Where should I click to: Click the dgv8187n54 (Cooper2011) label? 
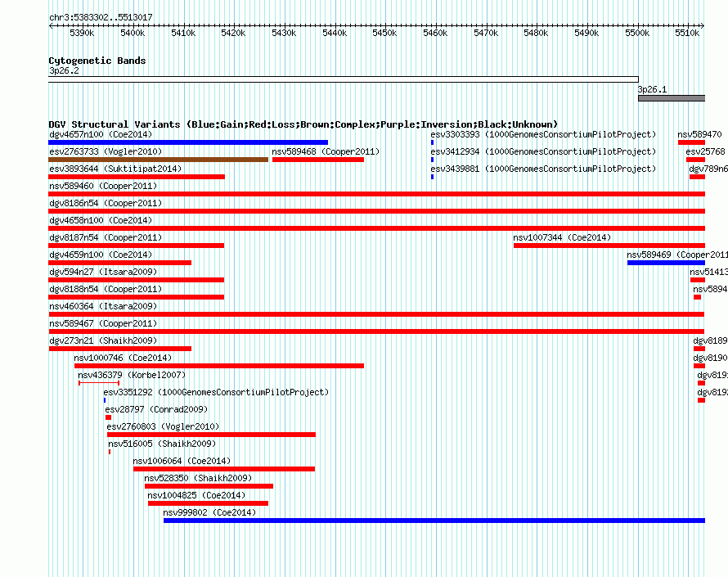coord(106,237)
